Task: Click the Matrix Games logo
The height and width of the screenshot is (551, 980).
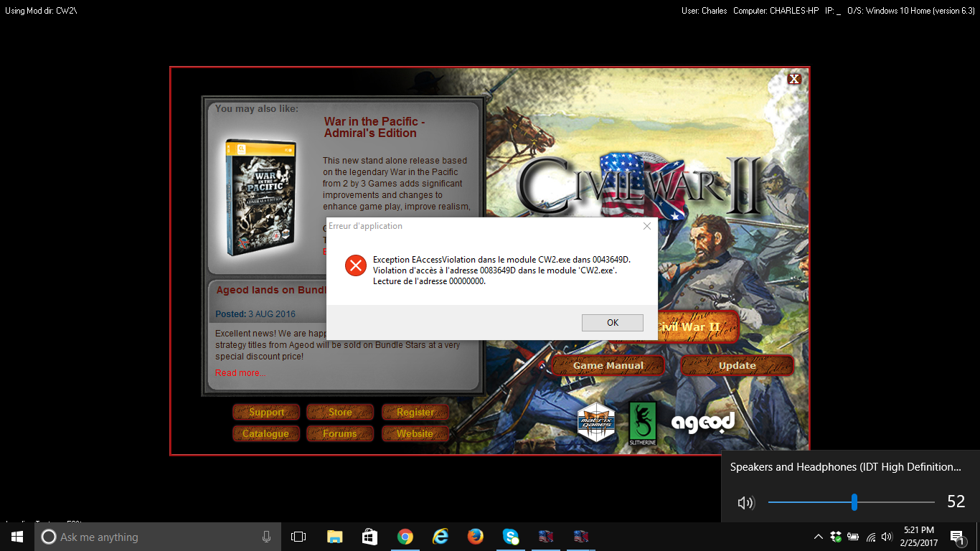Action: (x=596, y=421)
